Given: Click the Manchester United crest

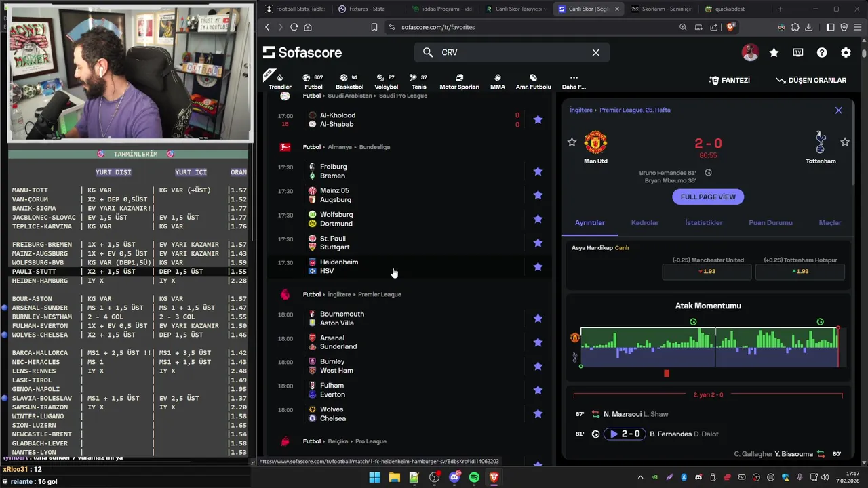Looking at the screenshot, I should tap(595, 142).
